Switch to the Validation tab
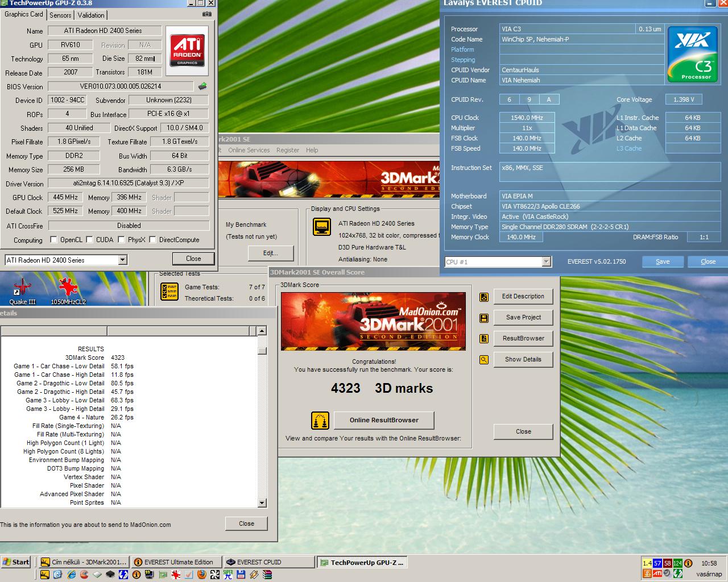 (x=91, y=15)
